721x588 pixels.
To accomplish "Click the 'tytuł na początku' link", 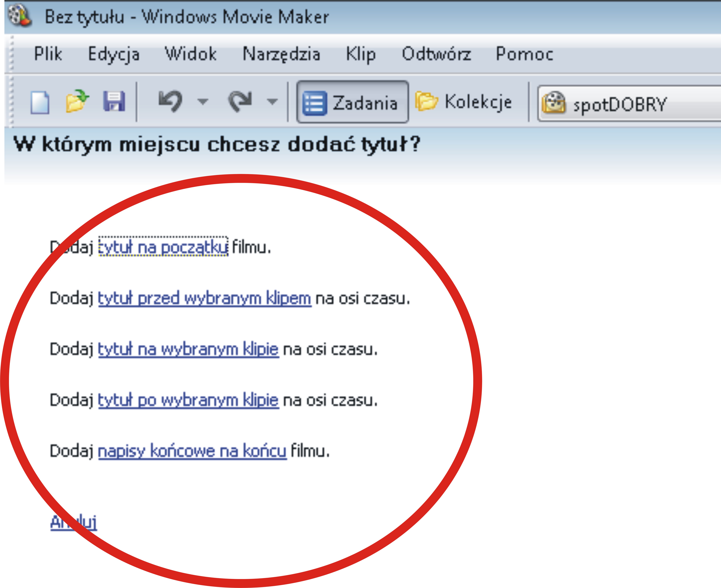I will pyautogui.click(x=163, y=247).
